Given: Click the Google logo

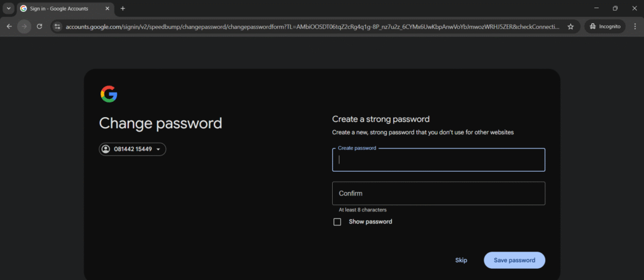Looking at the screenshot, I should [x=109, y=94].
